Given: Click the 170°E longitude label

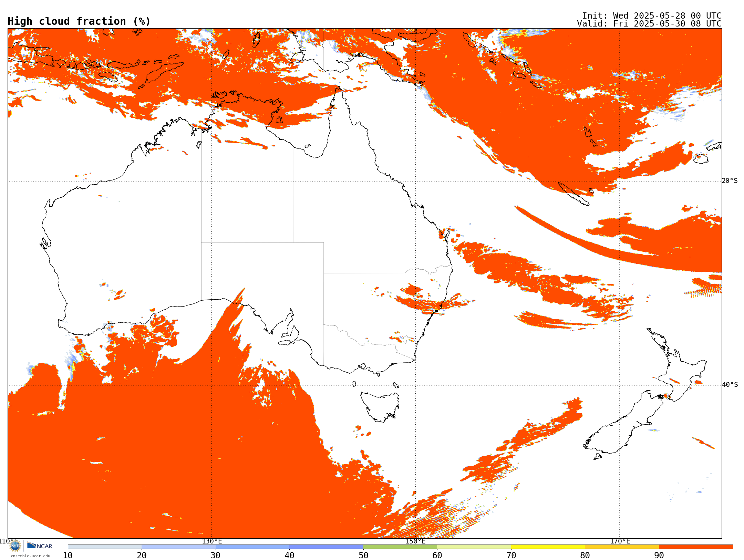Looking at the screenshot, I should point(620,541).
